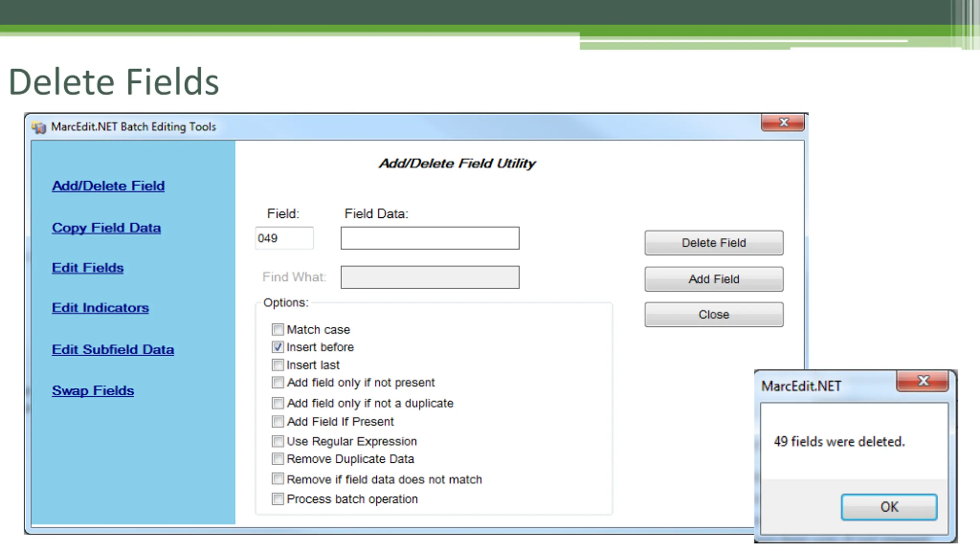Open Edit Indicators tool
This screenshot has height=551, width=980.
[x=100, y=308]
